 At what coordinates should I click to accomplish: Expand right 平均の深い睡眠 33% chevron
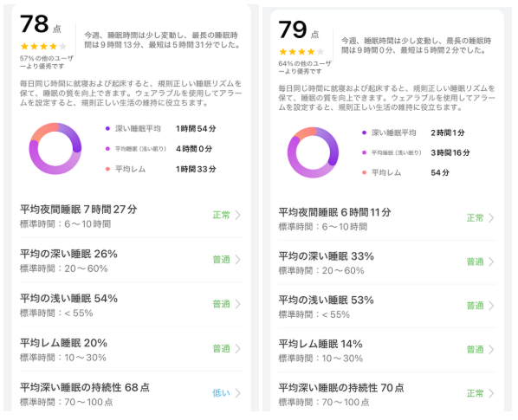[x=491, y=262]
